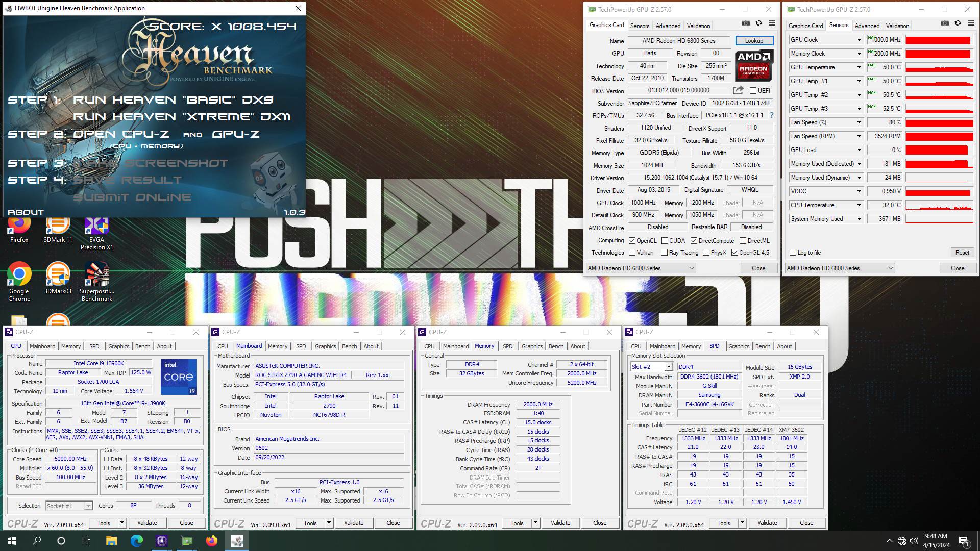Open the Socket #1 selection dropdown in CPU-Z
Image resolution: width=980 pixels, height=551 pixels.
pos(68,506)
